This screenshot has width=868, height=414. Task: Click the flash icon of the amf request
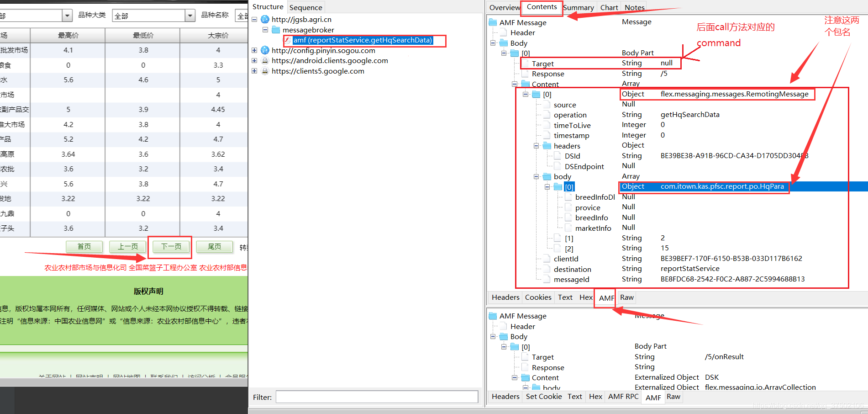(x=287, y=40)
